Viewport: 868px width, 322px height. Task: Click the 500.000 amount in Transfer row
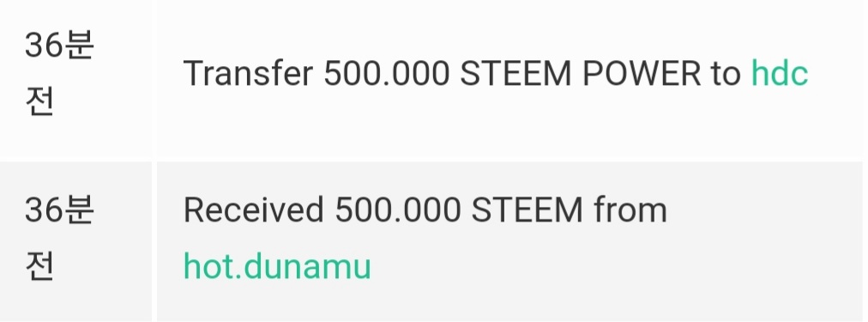[386, 73]
